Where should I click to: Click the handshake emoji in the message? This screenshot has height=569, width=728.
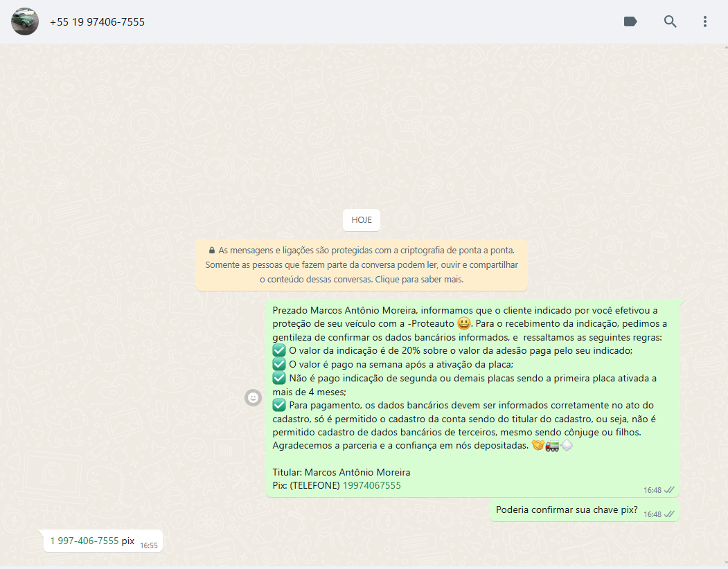pyautogui.click(x=538, y=446)
